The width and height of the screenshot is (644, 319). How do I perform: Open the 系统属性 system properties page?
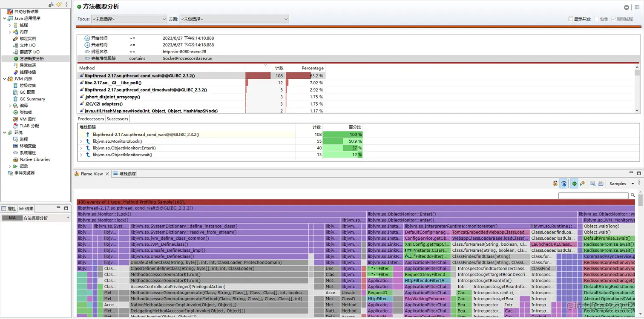pyautogui.click(x=28, y=152)
